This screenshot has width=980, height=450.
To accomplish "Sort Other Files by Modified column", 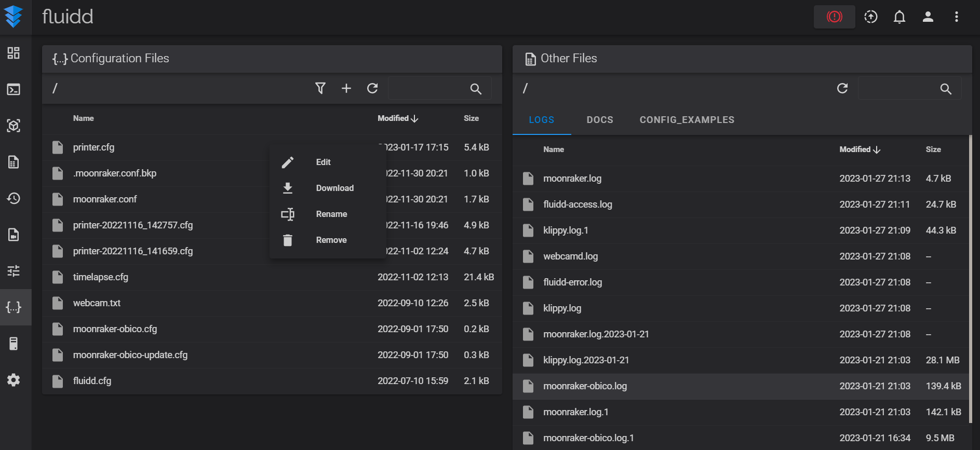I will click(x=860, y=149).
